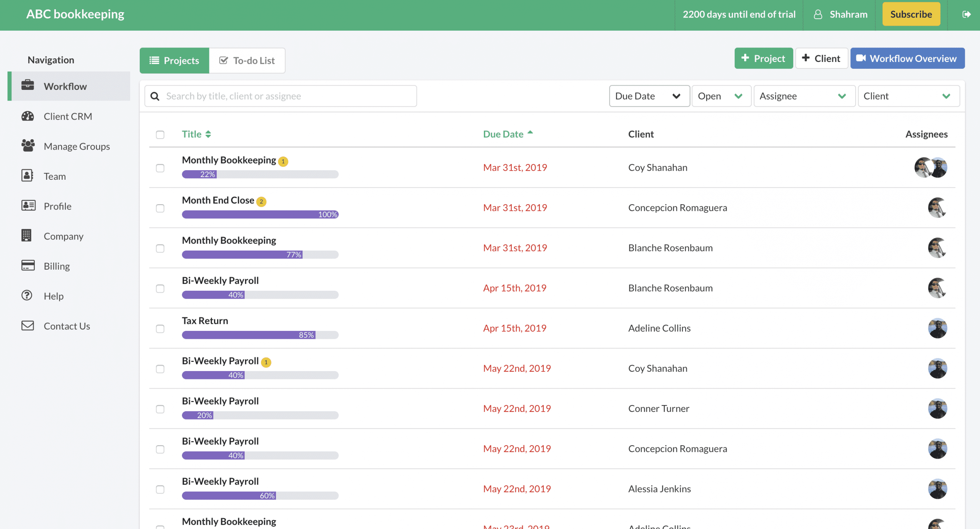Click the Help question mark icon
The width and height of the screenshot is (980, 529).
tap(27, 296)
